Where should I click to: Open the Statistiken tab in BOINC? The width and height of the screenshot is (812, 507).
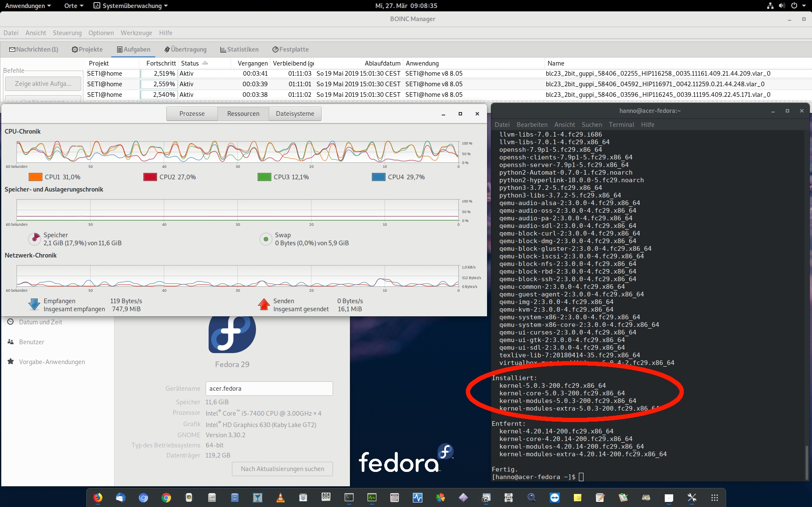(x=239, y=49)
